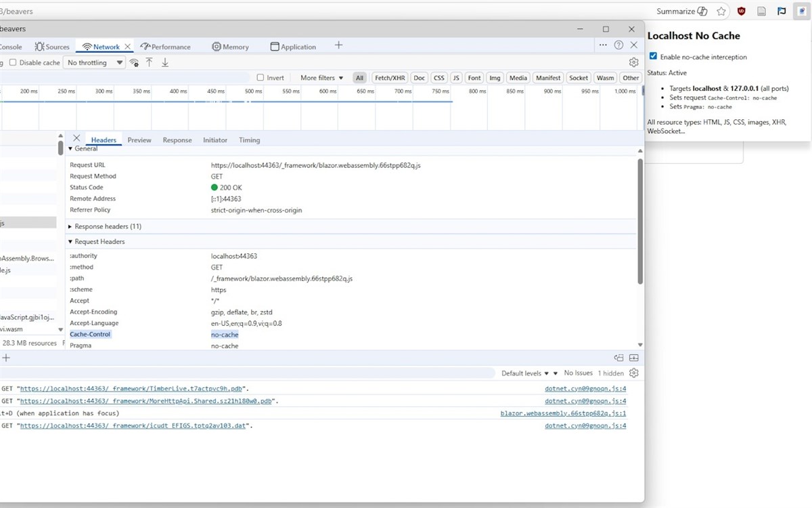Expand the Response headers (11) section
The height and width of the screenshot is (508, 812).
(x=105, y=226)
